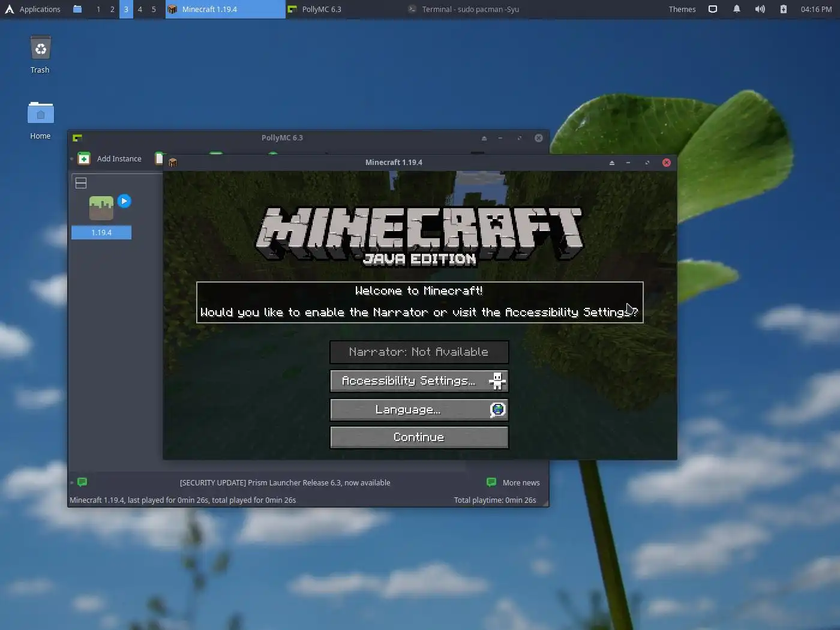Click the news bar handle arrow
This screenshot has height=630, width=840.
(x=71, y=482)
